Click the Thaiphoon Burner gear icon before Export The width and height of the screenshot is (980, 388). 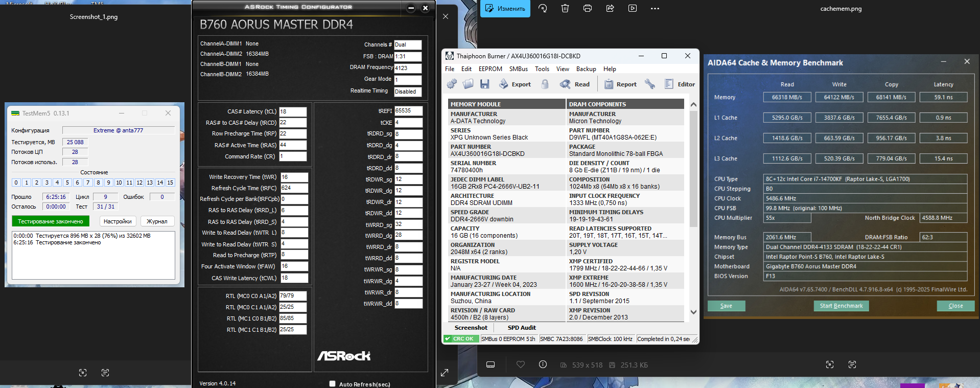pyautogui.click(x=452, y=84)
